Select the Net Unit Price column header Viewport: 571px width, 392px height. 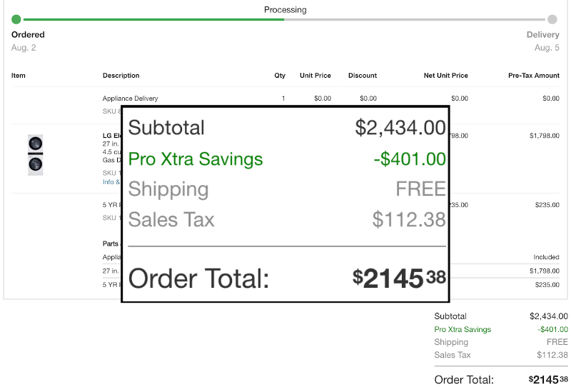click(x=445, y=76)
